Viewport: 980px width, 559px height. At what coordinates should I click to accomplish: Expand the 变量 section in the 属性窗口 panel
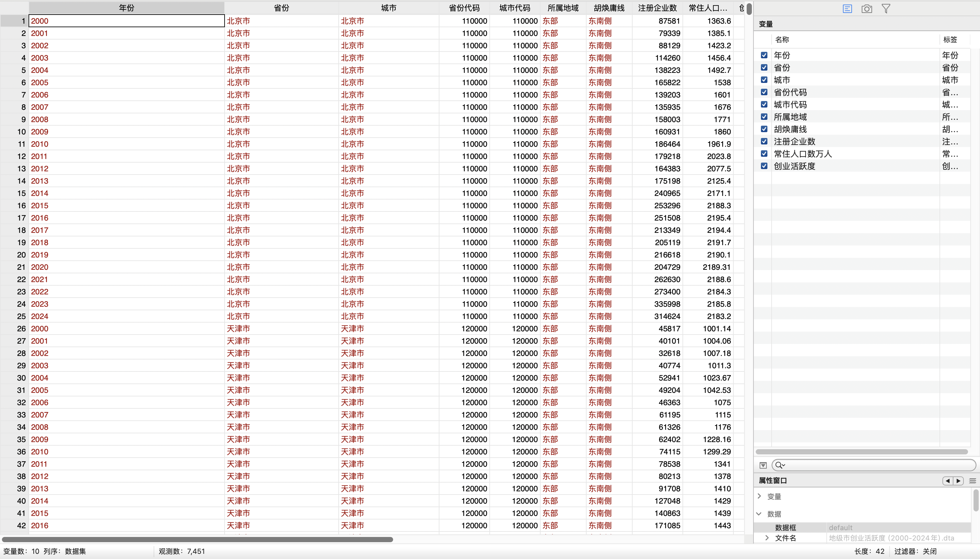pyautogui.click(x=760, y=496)
